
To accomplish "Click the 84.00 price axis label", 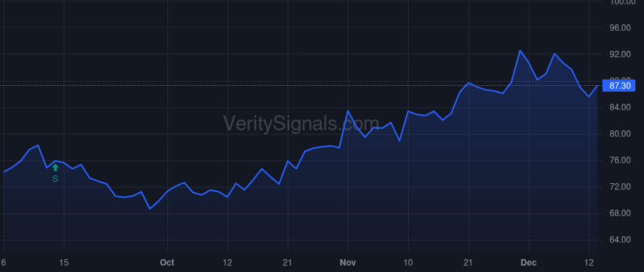I will tap(620, 107).
